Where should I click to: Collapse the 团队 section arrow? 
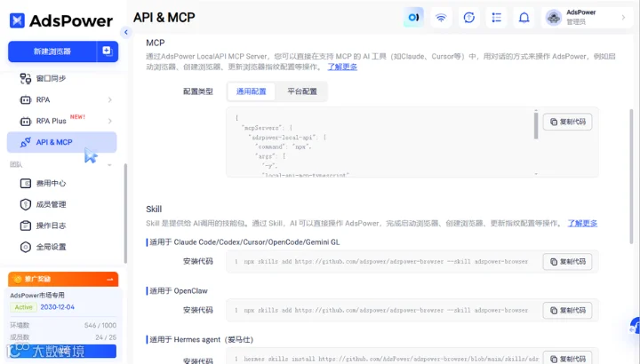109,164
